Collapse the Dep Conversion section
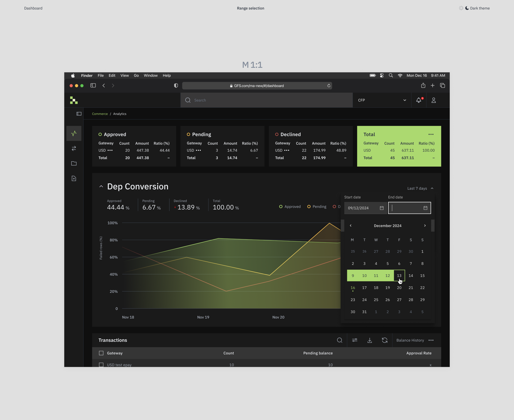Viewport: 514px width, 420px height. point(101,186)
